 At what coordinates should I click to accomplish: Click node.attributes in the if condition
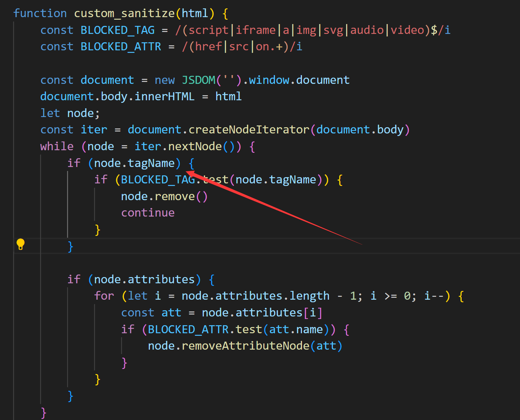144,280
